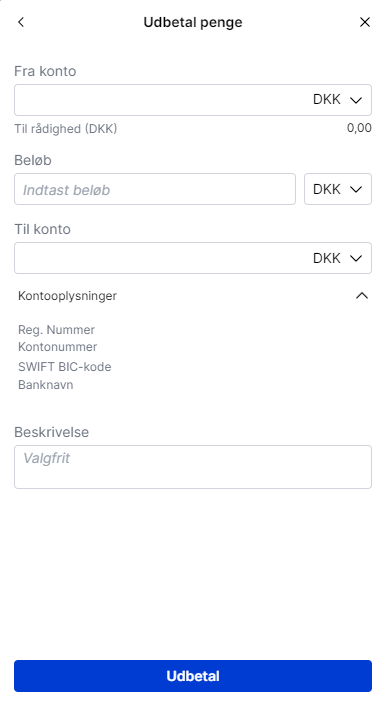Click the up chevron next to Kontooplysninger
This screenshot has width=385, height=705.
(362, 296)
